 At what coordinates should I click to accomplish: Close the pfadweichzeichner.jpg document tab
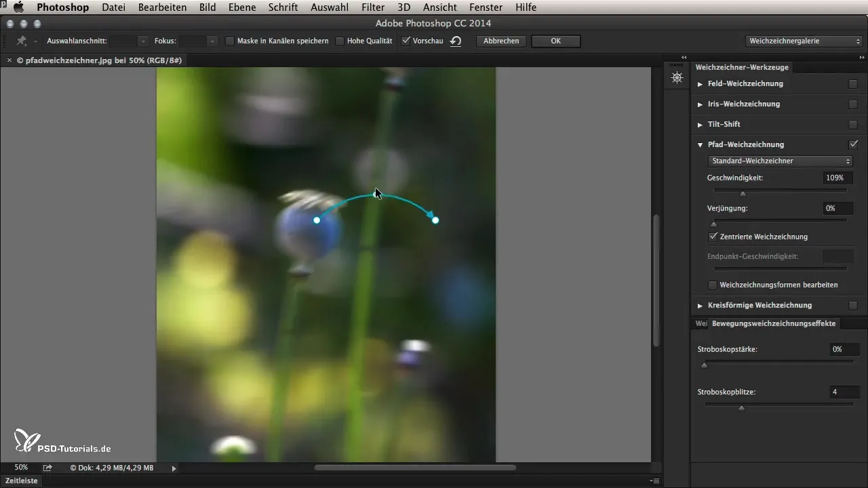pos(9,60)
